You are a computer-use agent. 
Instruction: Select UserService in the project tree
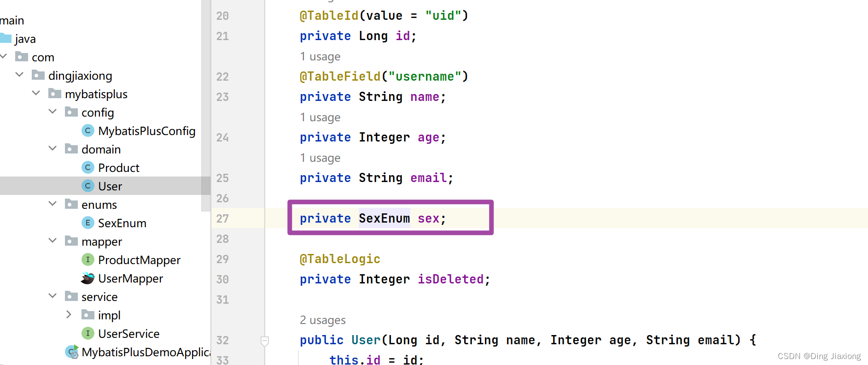coord(128,334)
